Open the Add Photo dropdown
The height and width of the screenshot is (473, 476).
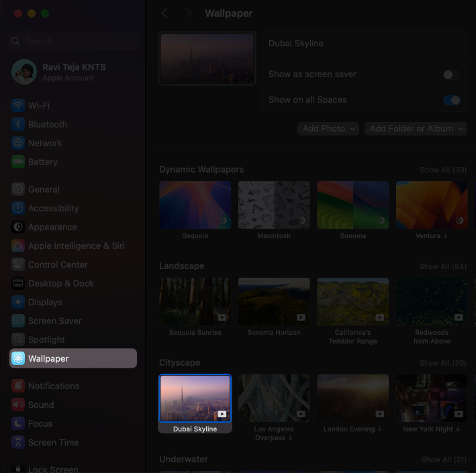pos(328,129)
